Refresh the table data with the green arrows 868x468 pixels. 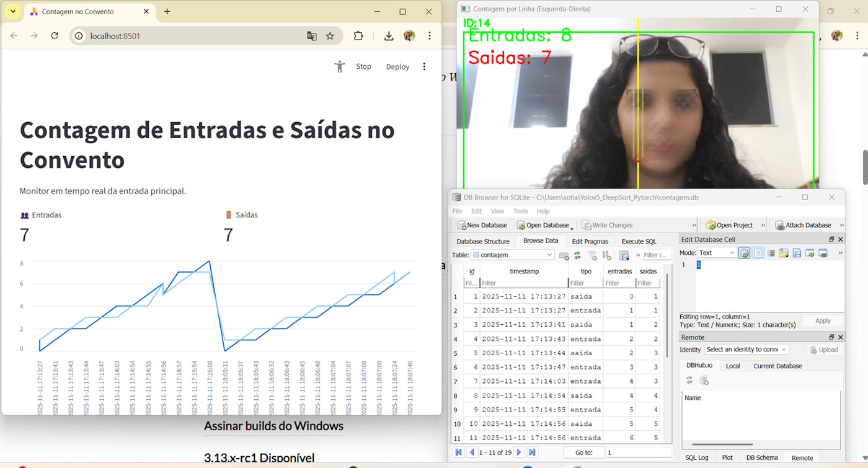pos(577,255)
